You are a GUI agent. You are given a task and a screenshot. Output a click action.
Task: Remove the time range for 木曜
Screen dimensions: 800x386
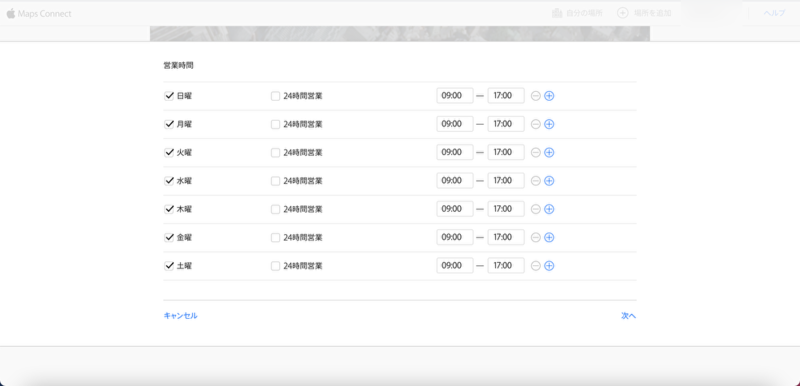tap(536, 209)
